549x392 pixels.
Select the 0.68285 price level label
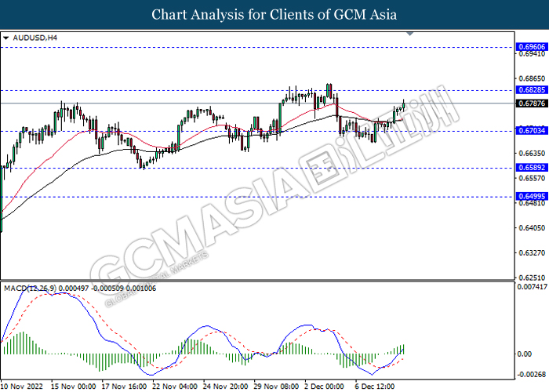tap(532, 90)
